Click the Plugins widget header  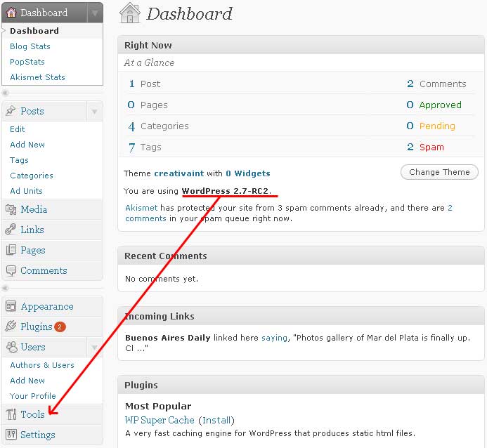[x=301, y=385]
